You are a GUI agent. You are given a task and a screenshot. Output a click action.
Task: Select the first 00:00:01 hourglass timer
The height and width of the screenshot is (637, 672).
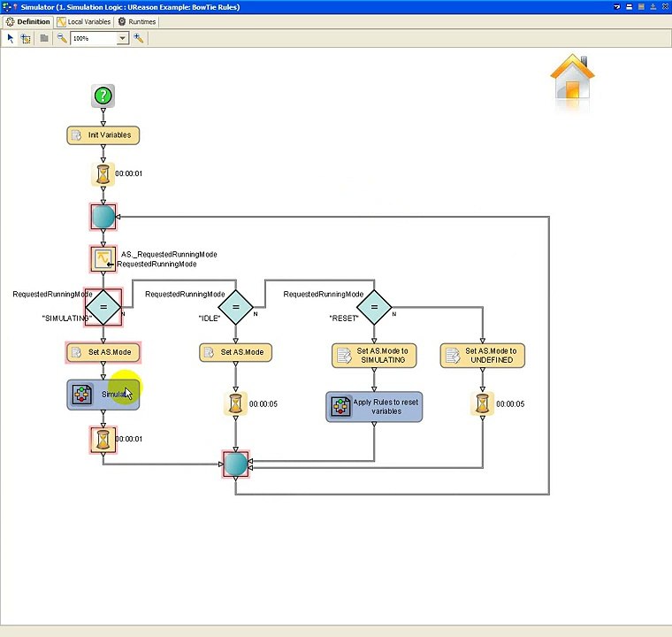click(x=103, y=174)
